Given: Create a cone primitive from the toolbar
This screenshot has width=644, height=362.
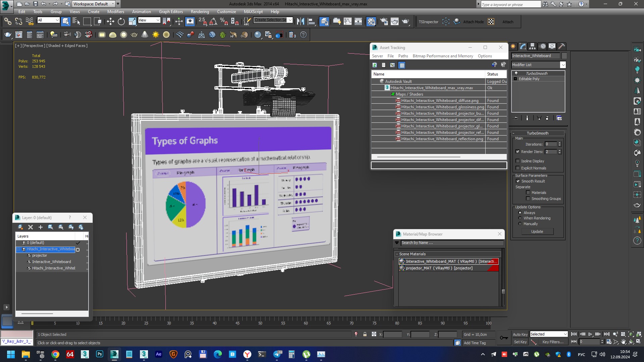Looking at the screenshot, I should click(145, 35).
